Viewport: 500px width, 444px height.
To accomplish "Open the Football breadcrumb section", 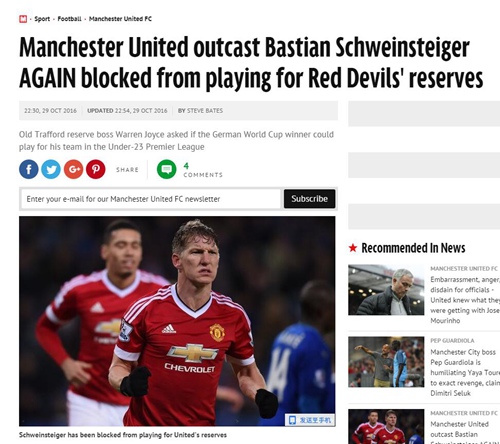I will pos(69,19).
